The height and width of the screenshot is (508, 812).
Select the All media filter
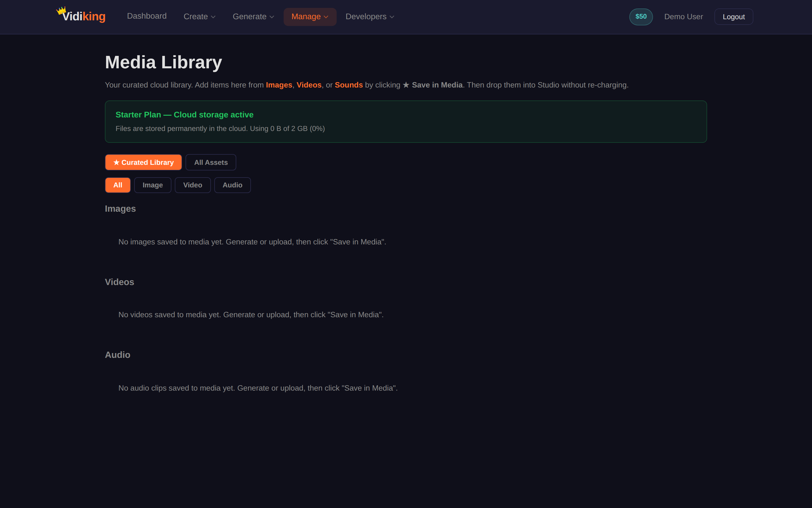click(x=118, y=185)
